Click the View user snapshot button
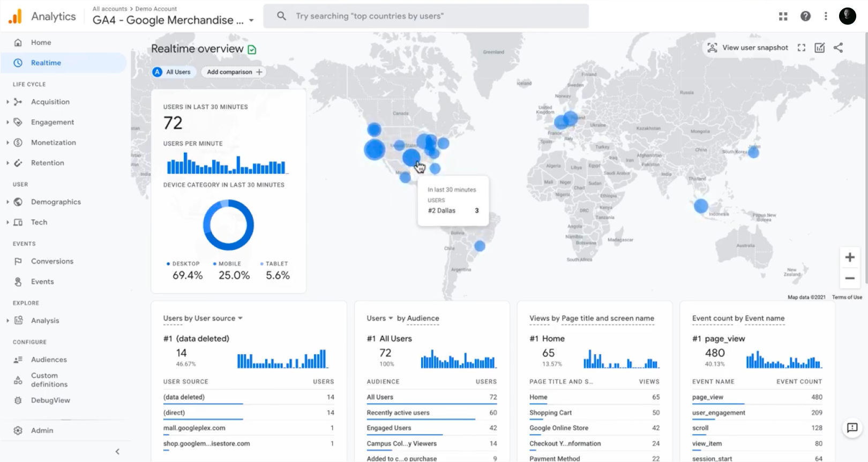This screenshot has width=868, height=462. (x=748, y=48)
